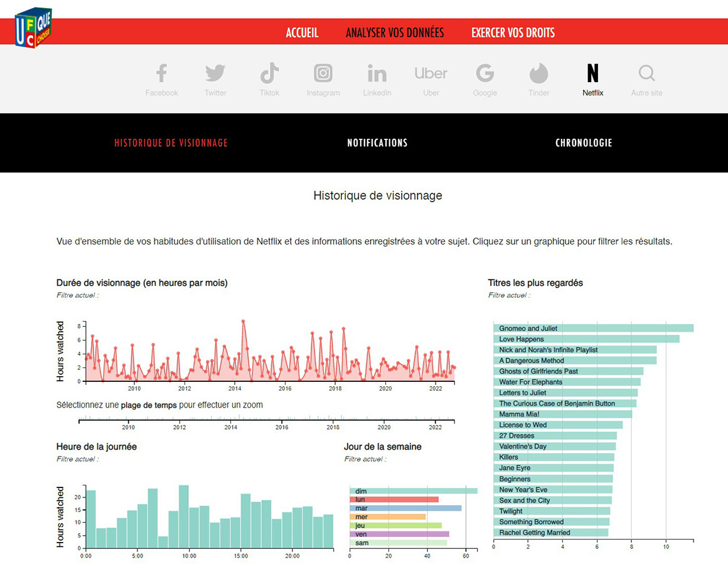Select Nick and Norah's Infinite Playlist bar
The height and width of the screenshot is (564, 728).
click(575, 350)
